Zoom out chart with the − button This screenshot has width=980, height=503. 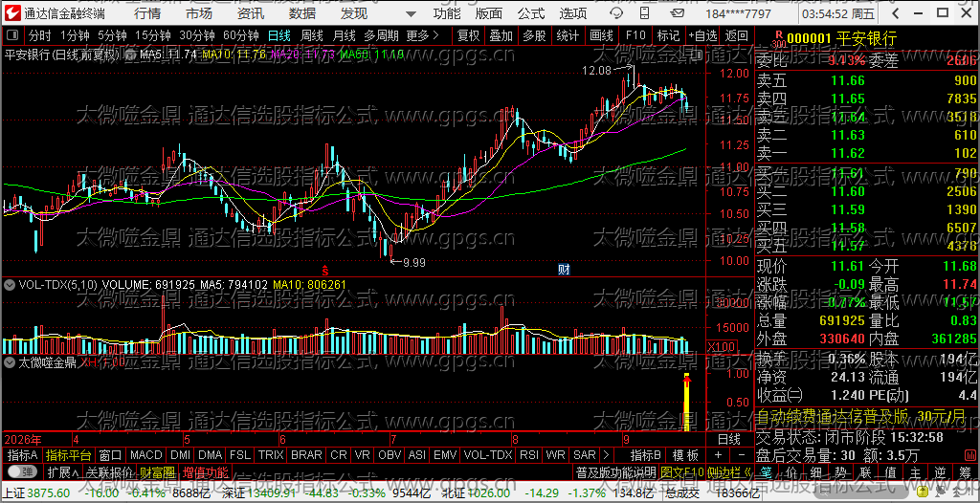(741, 455)
